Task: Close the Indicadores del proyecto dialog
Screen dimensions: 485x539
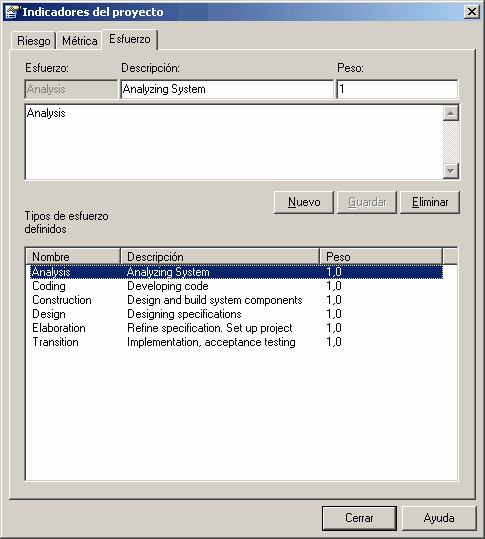Action: pyautogui.click(x=472, y=12)
